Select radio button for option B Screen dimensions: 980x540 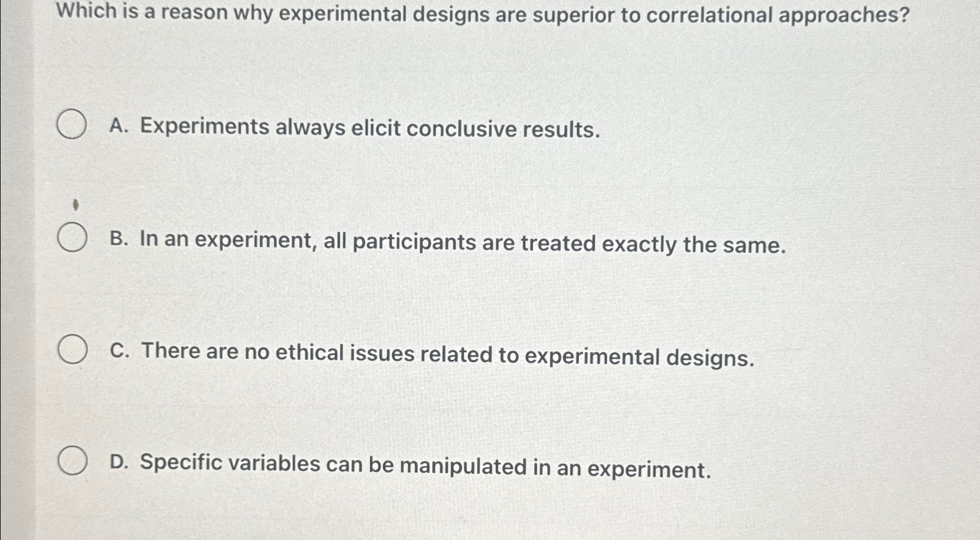coord(72,238)
